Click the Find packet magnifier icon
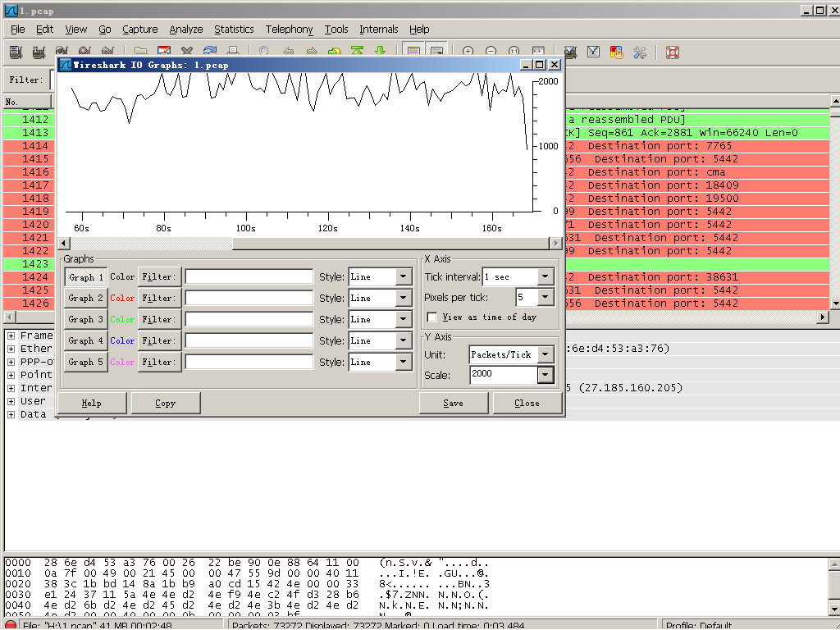Screen dimensions: 840x630 tap(263, 52)
